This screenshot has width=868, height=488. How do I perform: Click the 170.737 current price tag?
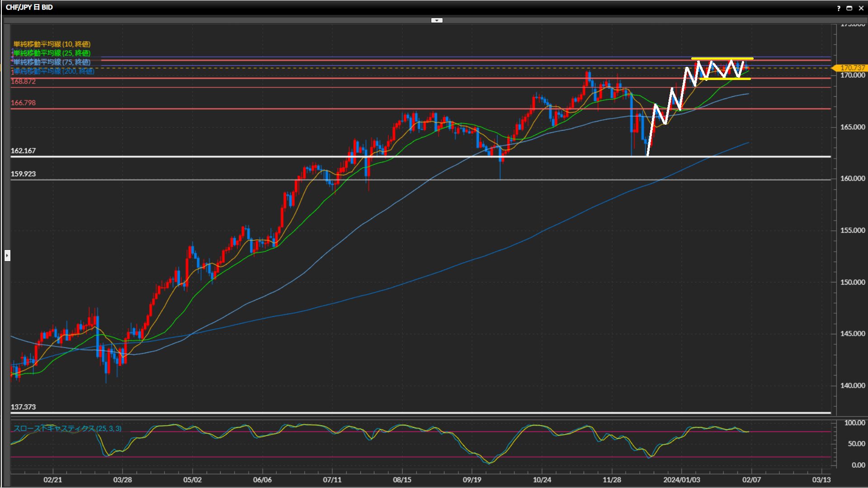pyautogui.click(x=852, y=68)
